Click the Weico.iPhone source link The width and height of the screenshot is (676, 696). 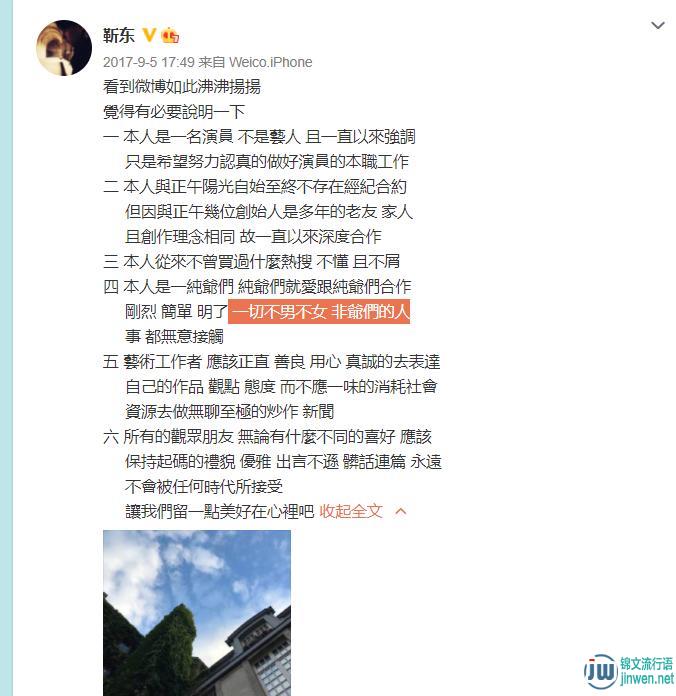click(x=270, y=62)
